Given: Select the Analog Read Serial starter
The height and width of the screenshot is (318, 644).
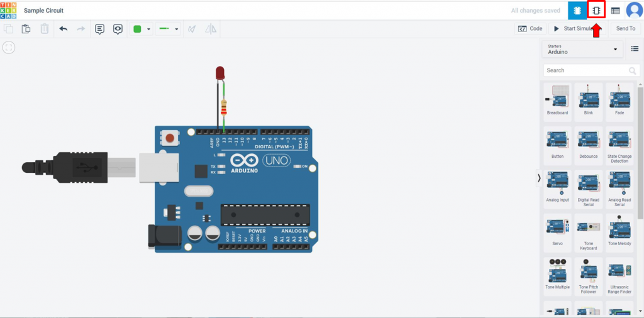Looking at the screenshot, I should point(619,189).
